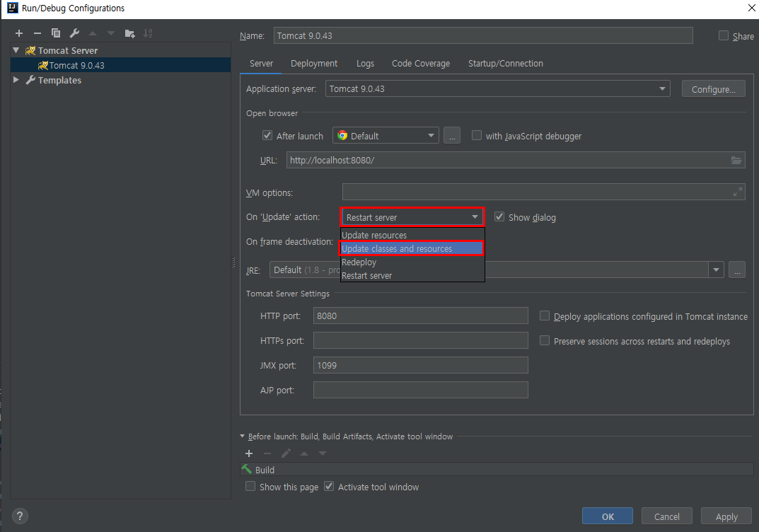Screen dimensions: 759x532
Task: Click the HTTP port field
Action: click(420, 316)
